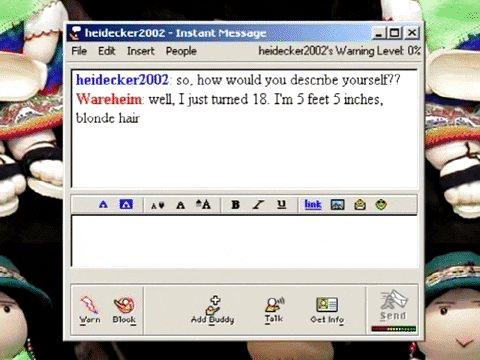The width and height of the screenshot is (480, 360).
Task: Toggle underline text formatting
Action: coord(282,204)
